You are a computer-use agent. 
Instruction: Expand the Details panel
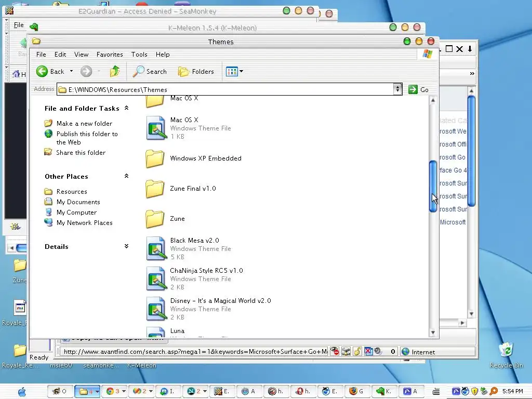(x=127, y=246)
